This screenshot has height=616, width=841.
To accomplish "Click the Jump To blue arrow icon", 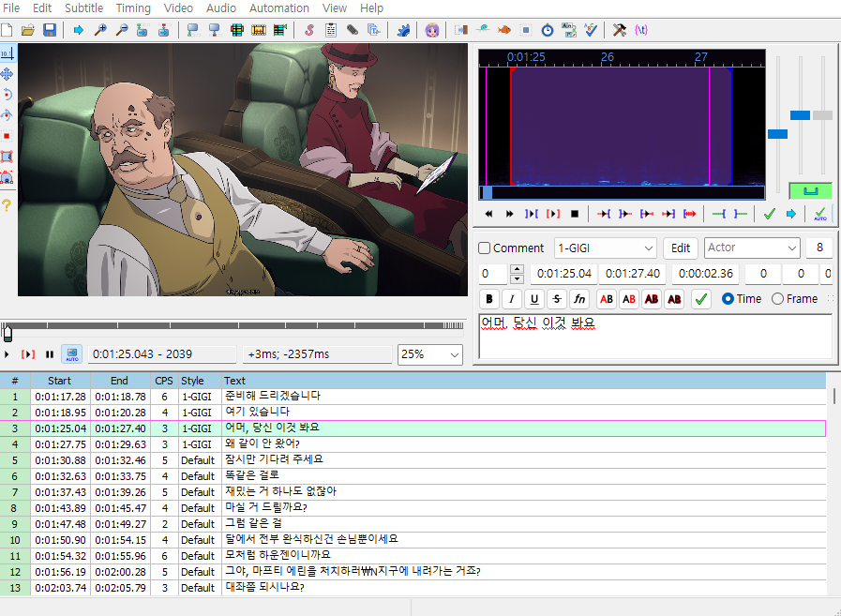I will click(x=79, y=30).
